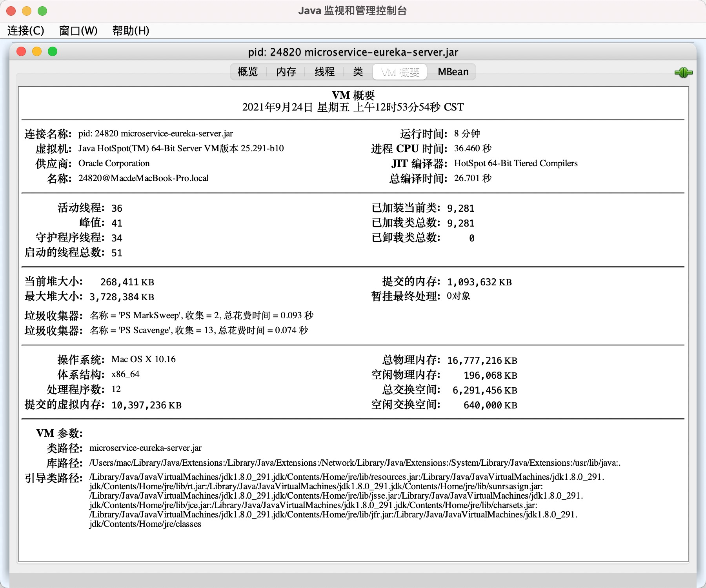Switch to the MBean tab
Screen dimensions: 706x588
pos(453,72)
